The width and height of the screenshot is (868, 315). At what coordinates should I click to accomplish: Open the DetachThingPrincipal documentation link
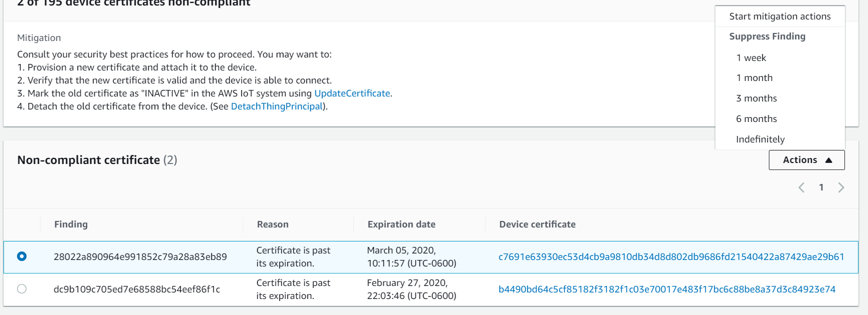point(277,106)
